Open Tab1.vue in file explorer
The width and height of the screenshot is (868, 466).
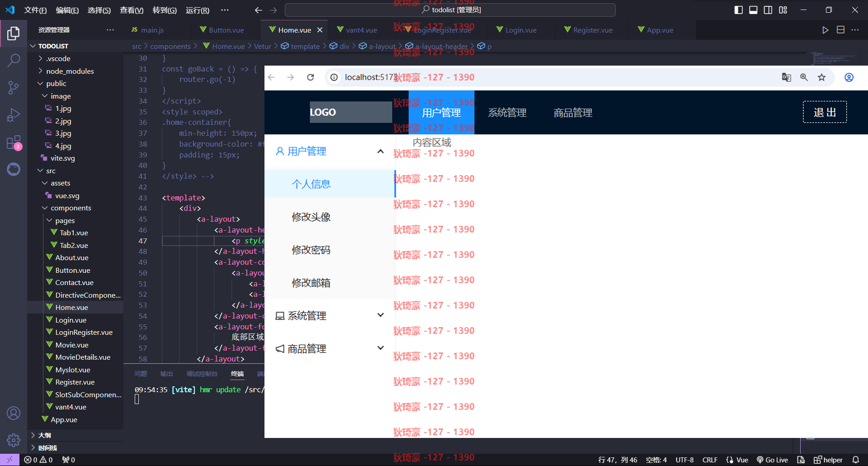click(74, 233)
